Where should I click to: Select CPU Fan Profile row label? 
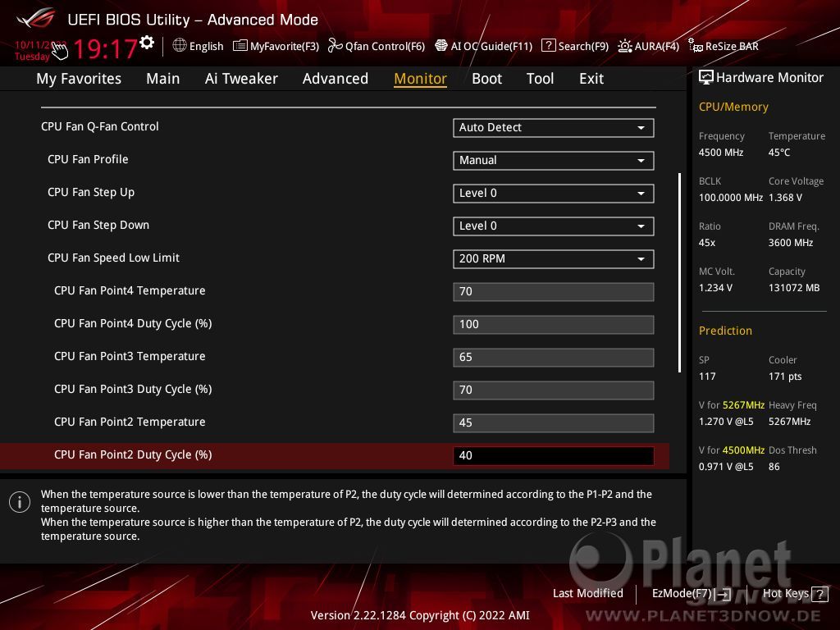click(x=88, y=160)
